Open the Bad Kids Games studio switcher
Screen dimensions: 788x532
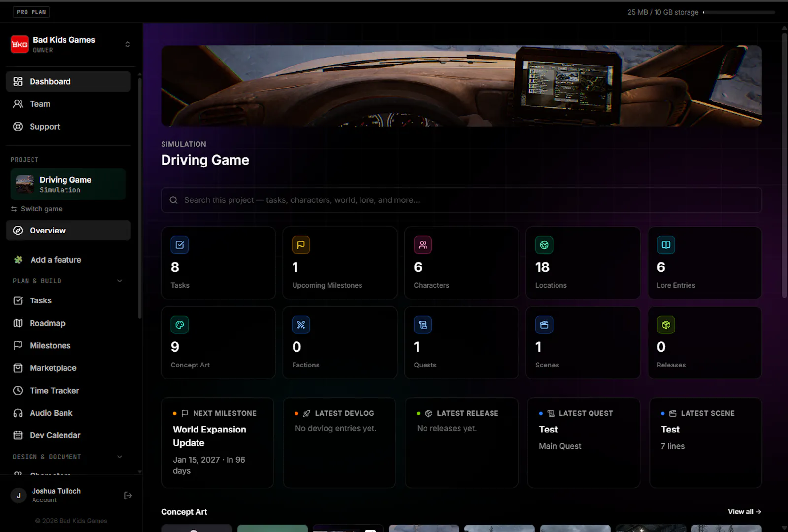click(x=71, y=44)
